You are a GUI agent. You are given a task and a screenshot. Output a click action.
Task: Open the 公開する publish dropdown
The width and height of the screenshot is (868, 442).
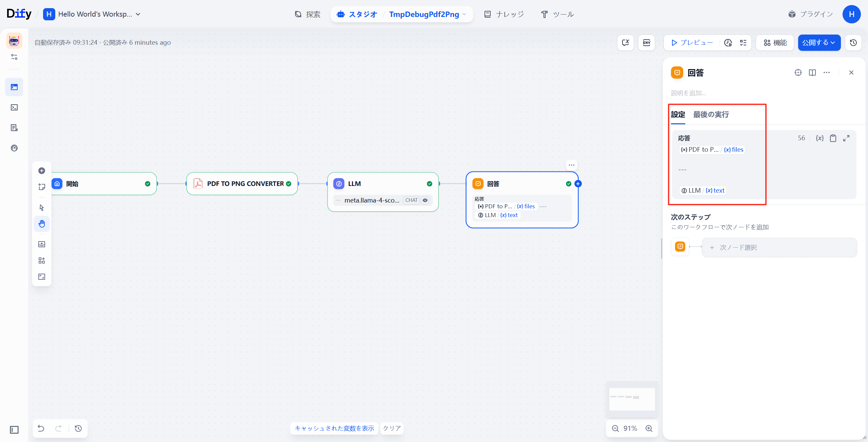point(819,43)
